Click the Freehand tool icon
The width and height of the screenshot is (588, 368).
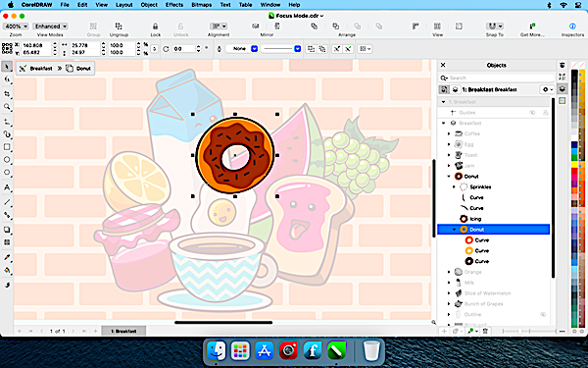[7, 122]
